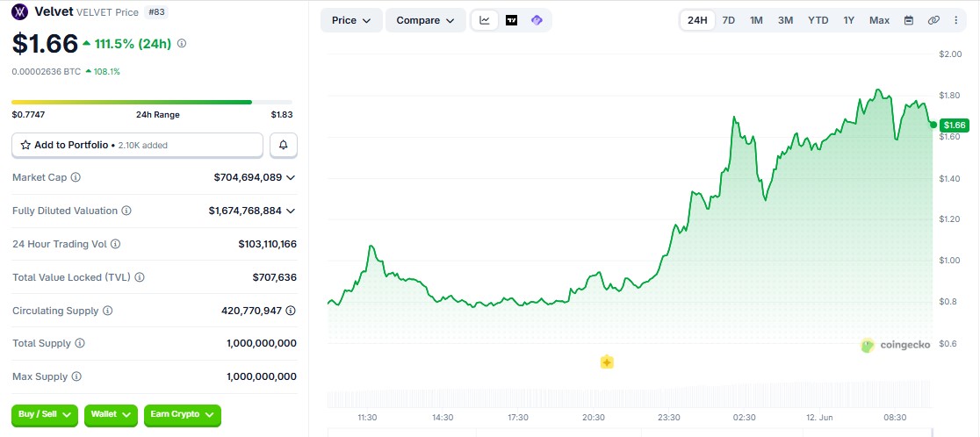Viewport: 980px width, 437px height.
Task: Select the Max time range tab
Action: click(x=879, y=20)
